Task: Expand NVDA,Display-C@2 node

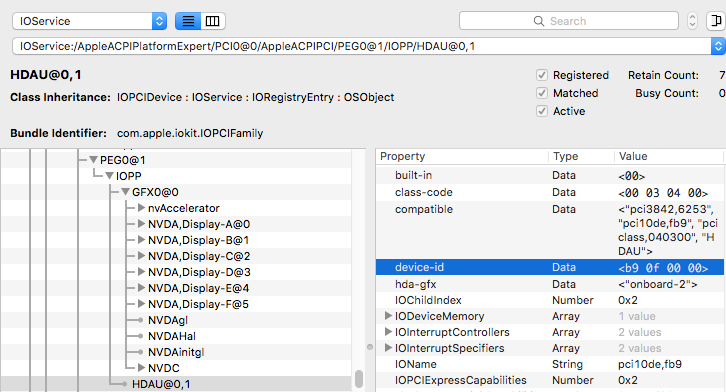Action: pos(142,256)
